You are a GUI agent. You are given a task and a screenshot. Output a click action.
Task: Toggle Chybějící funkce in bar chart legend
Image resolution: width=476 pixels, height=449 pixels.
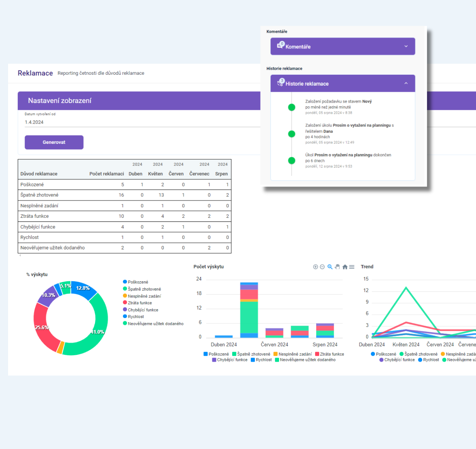(230, 360)
